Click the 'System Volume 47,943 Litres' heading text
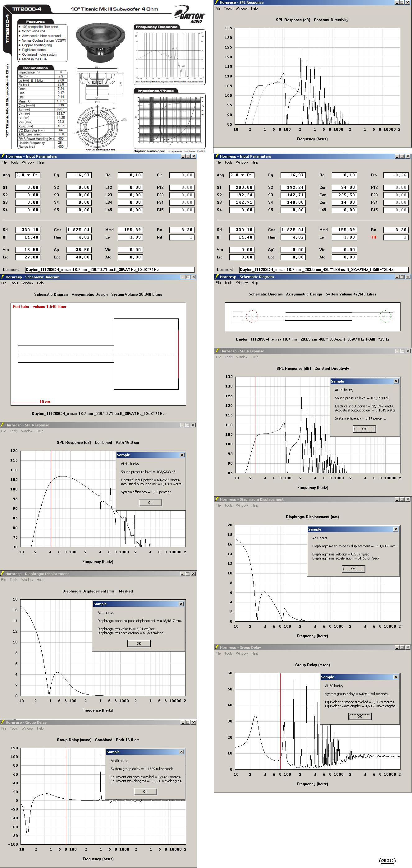Viewport: 412px width, 868px height. click(x=351, y=294)
